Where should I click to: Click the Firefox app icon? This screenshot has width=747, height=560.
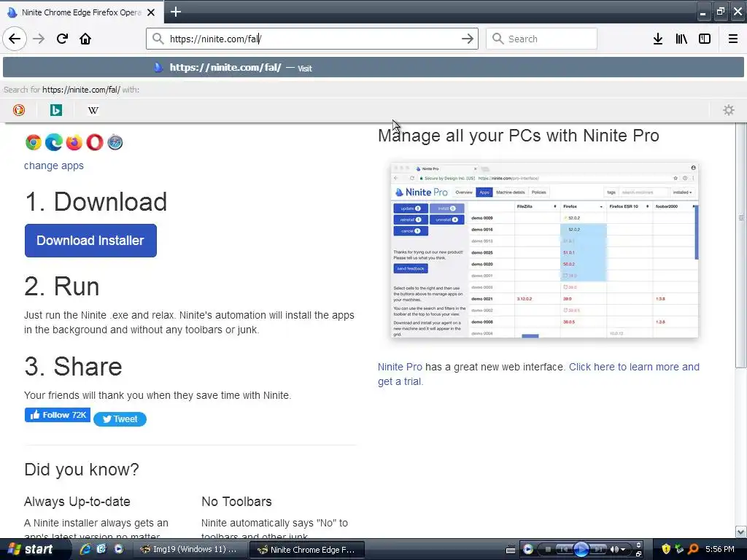(74, 142)
